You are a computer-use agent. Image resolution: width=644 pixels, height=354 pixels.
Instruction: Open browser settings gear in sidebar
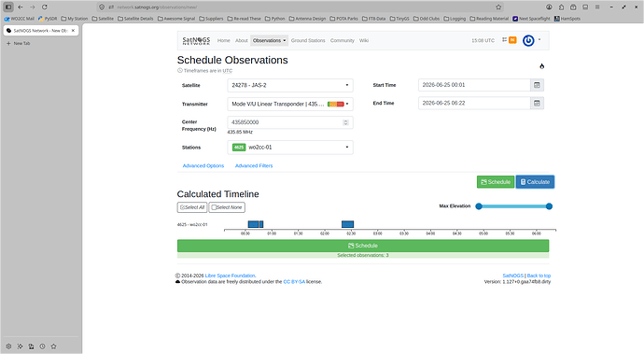[8, 347]
